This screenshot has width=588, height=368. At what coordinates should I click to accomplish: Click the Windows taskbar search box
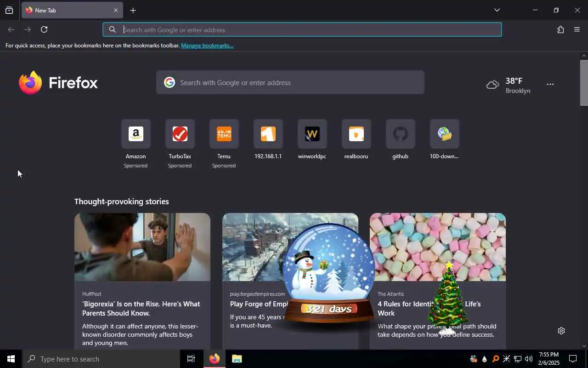pos(101,359)
